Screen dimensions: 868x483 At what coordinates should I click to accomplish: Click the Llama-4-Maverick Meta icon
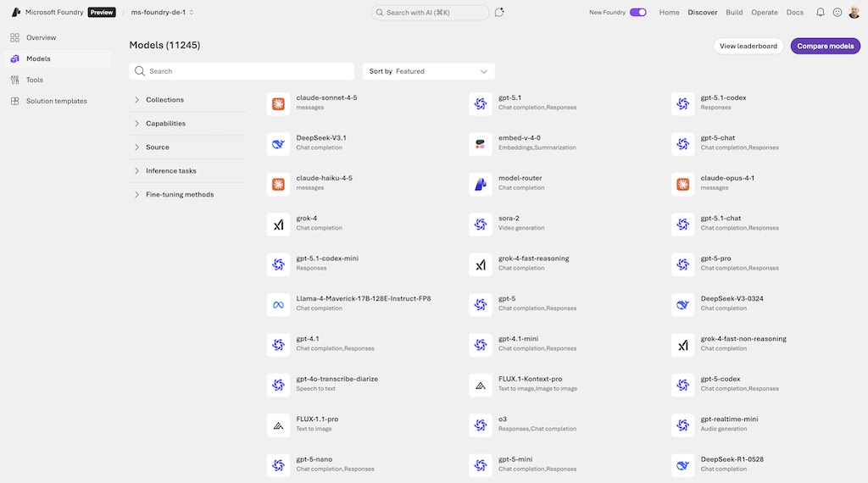point(278,305)
